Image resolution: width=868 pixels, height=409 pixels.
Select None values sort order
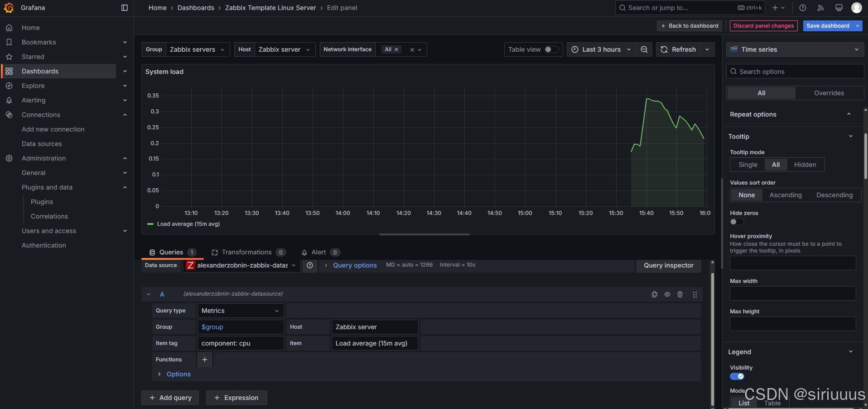[747, 195]
